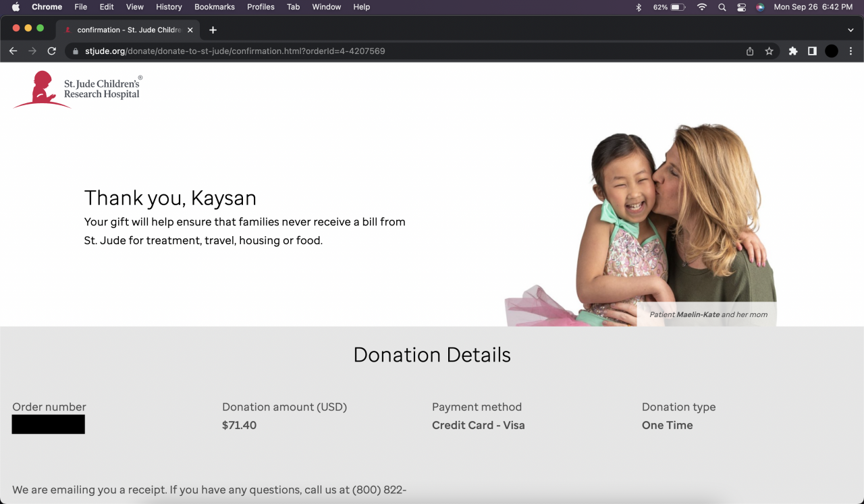Click the 'Credit Card - Visa' payment method

coord(479,425)
